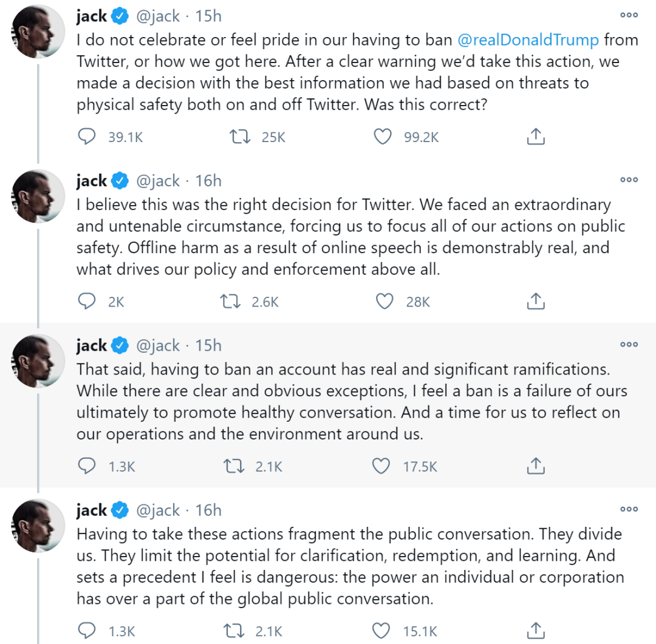Open more options on the fourth tweet

(629, 509)
